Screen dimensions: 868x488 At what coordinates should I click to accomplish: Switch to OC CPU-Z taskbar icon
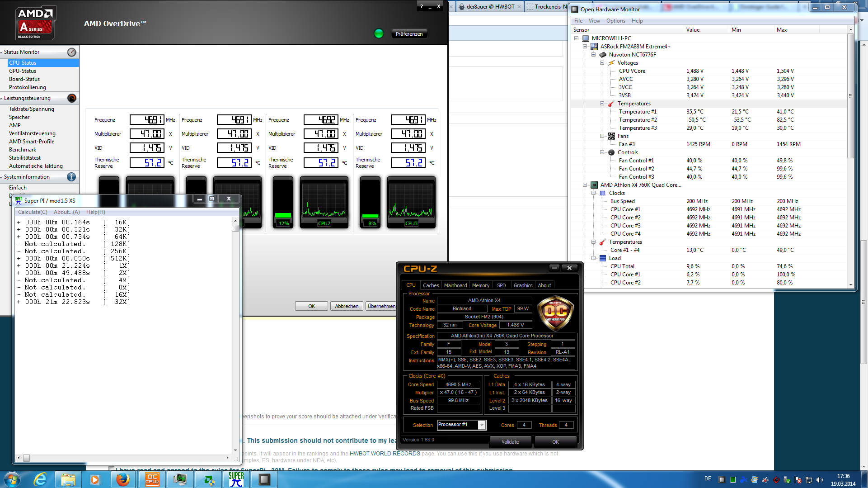tap(152, 479)
